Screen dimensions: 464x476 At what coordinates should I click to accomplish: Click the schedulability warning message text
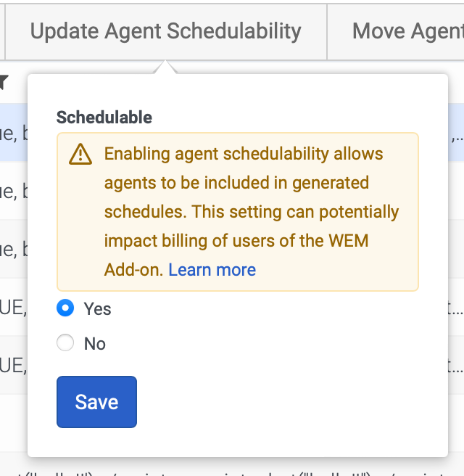click(x=246, y=197)
